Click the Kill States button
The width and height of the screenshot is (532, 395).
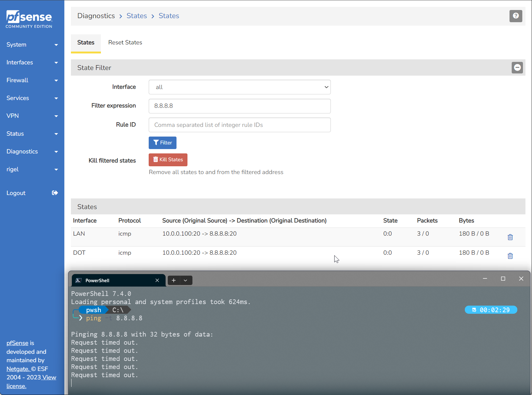[168, 160]
